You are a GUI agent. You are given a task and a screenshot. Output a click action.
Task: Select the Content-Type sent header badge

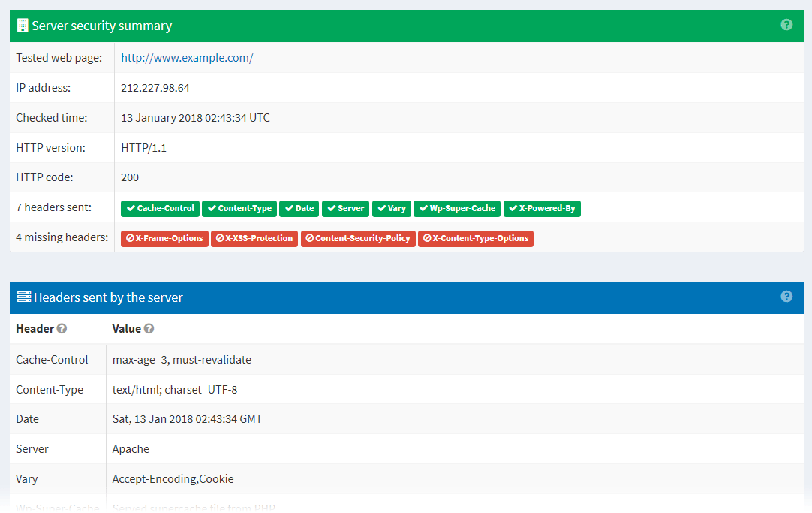239,208
